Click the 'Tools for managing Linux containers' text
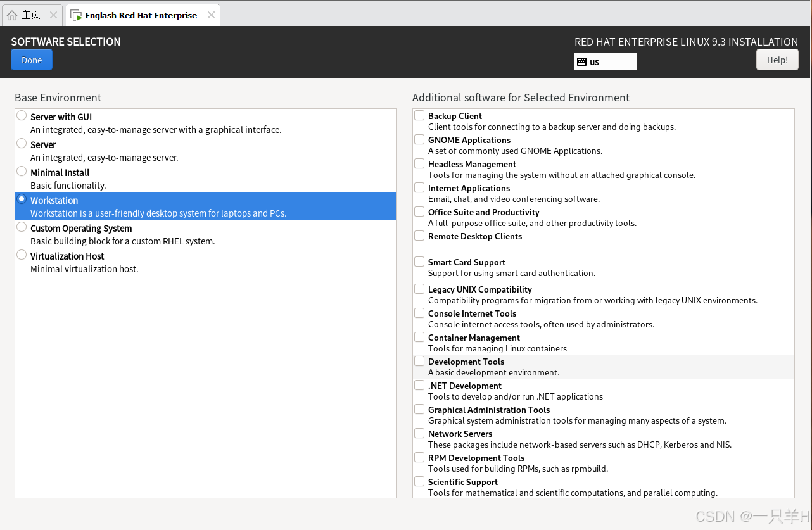812x530 pixels. (x=497, y=348)
